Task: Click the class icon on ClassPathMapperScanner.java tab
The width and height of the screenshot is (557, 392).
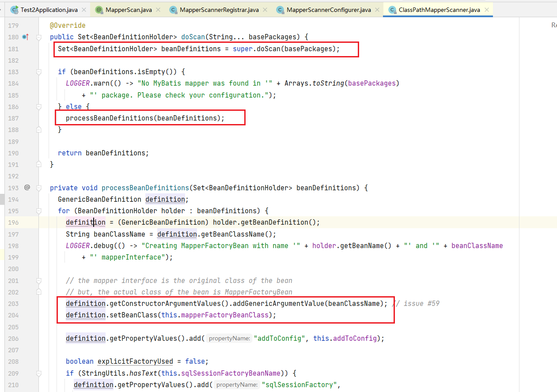Action: [392, 10]
